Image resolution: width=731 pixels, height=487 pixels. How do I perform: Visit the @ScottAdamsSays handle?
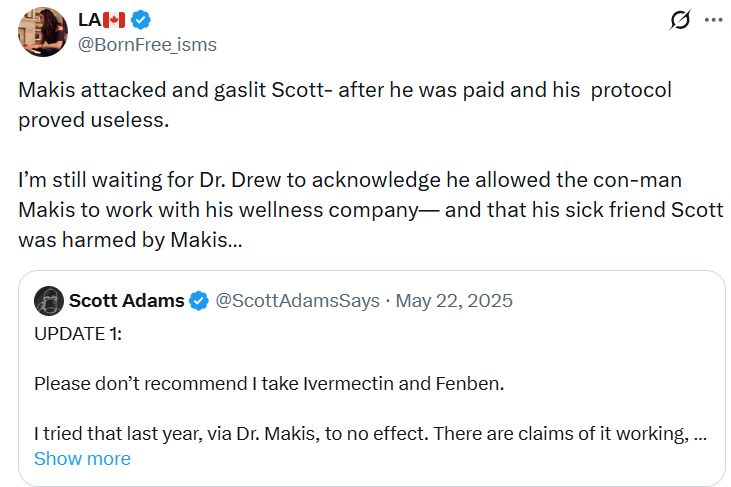point(297,301)
